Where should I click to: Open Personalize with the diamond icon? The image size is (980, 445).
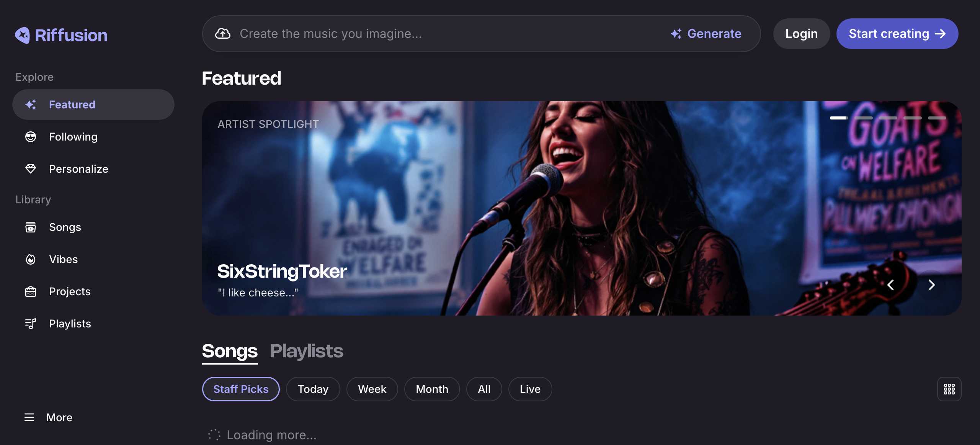pos(78,169)
